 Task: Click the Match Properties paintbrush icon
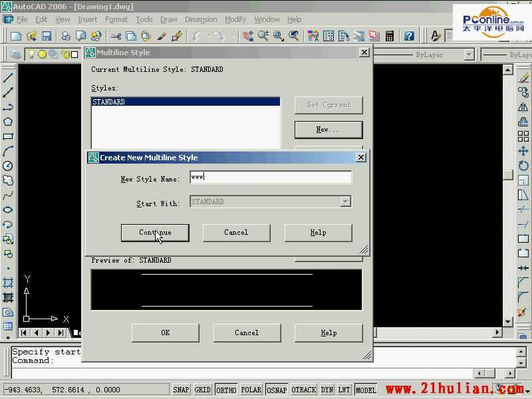[162, 36]
